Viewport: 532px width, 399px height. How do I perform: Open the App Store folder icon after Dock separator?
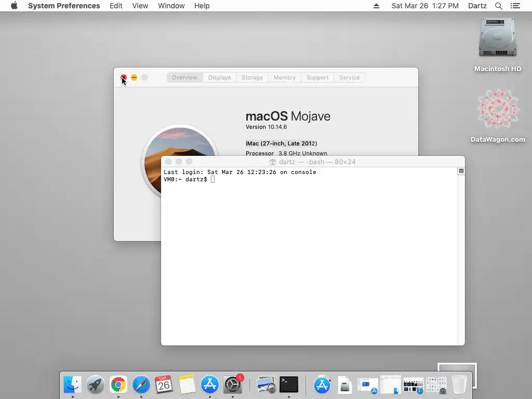(322, 384)
